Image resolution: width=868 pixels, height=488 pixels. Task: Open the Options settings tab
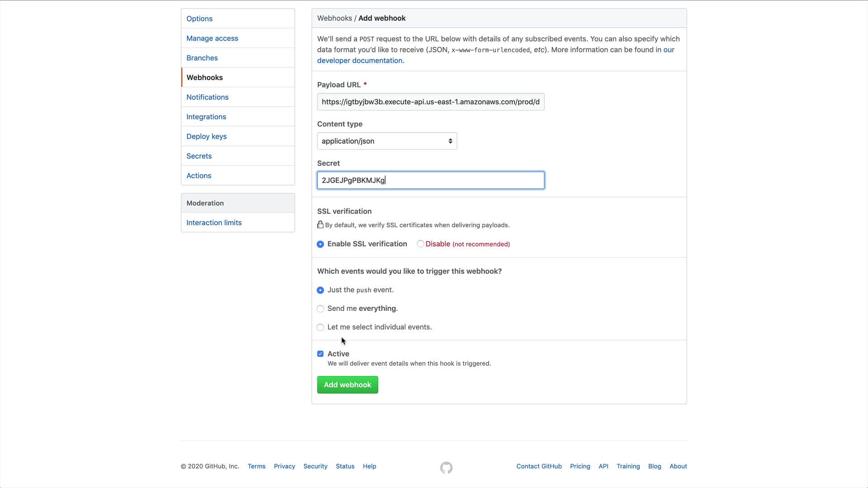[x=199, y=19]
